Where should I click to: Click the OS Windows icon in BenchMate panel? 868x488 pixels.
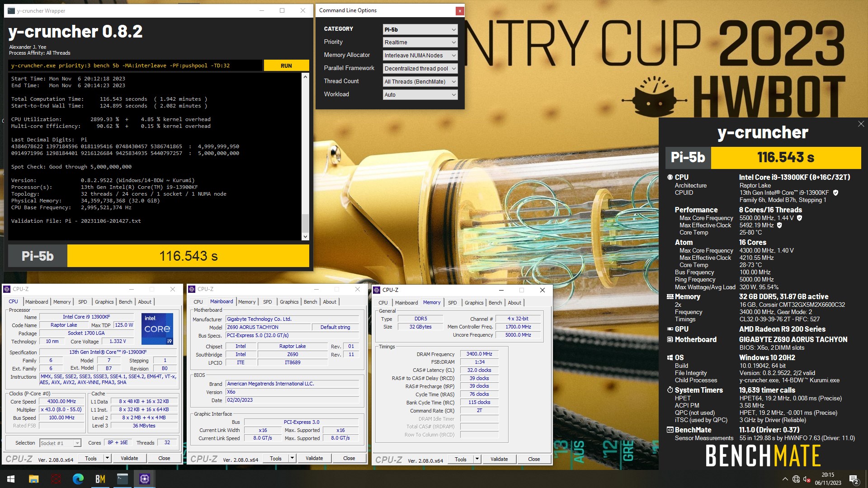670,357
